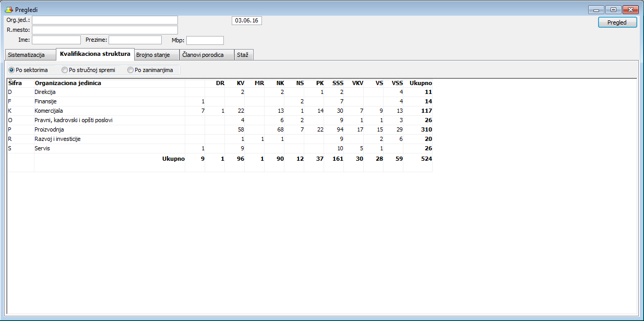This screenshot has width=644, height=321.
Task: Open the Brojno stanje tab
Action: point(153,55)
